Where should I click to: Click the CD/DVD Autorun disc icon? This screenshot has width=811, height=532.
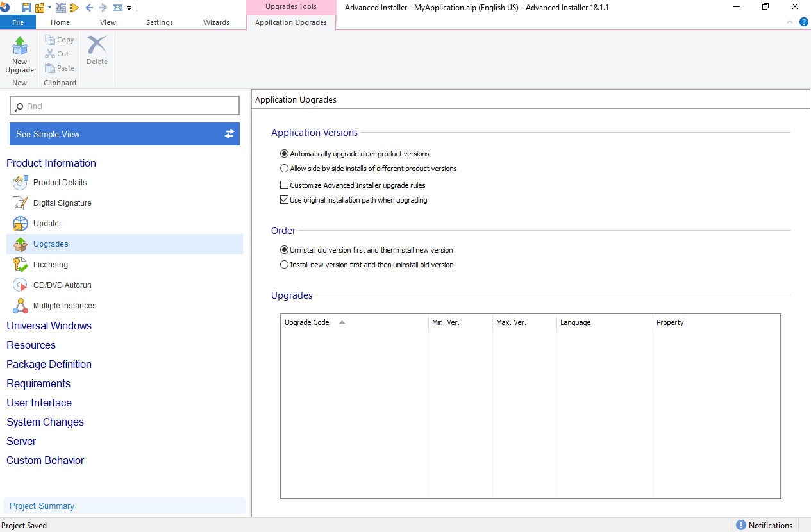pos(21,285)
